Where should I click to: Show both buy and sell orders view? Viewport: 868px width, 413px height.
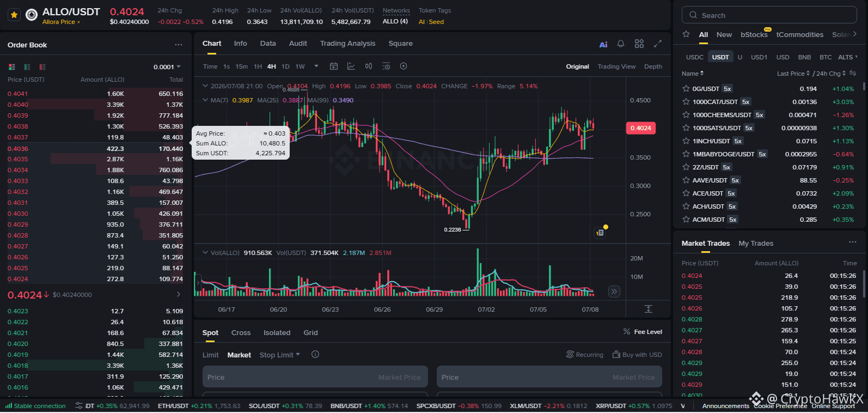click(12, 67)
